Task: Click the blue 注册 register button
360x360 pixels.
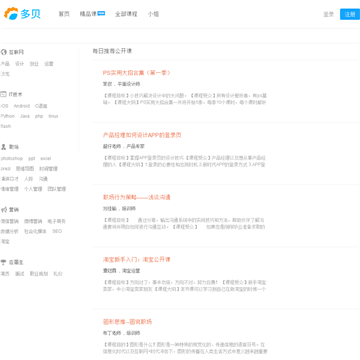Action: pyautogui.click(x=350, y=14)
